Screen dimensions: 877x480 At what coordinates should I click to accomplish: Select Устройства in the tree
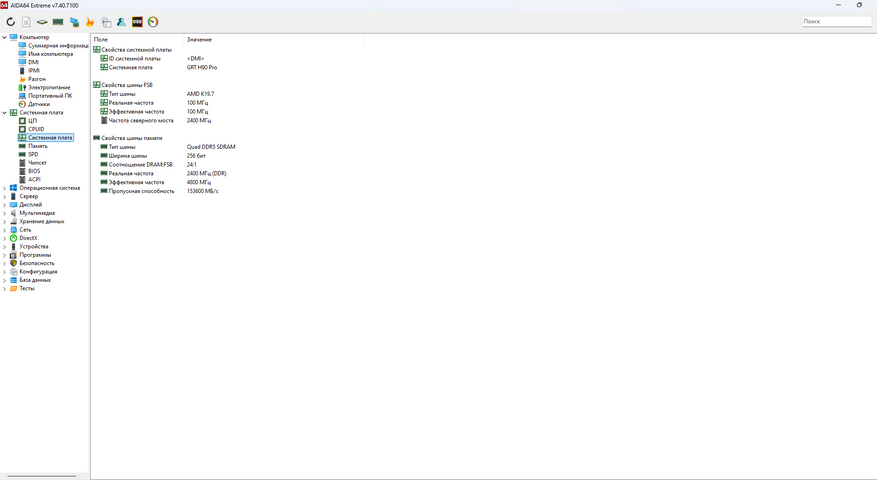pyautogui.click(x=34, y=247)
